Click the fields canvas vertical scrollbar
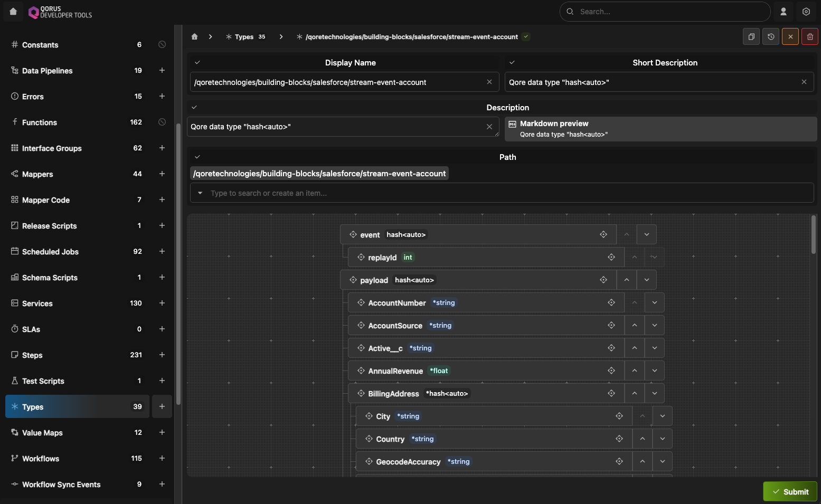The height and width of the screenshot is (504, 821). [x=814, y=235]
